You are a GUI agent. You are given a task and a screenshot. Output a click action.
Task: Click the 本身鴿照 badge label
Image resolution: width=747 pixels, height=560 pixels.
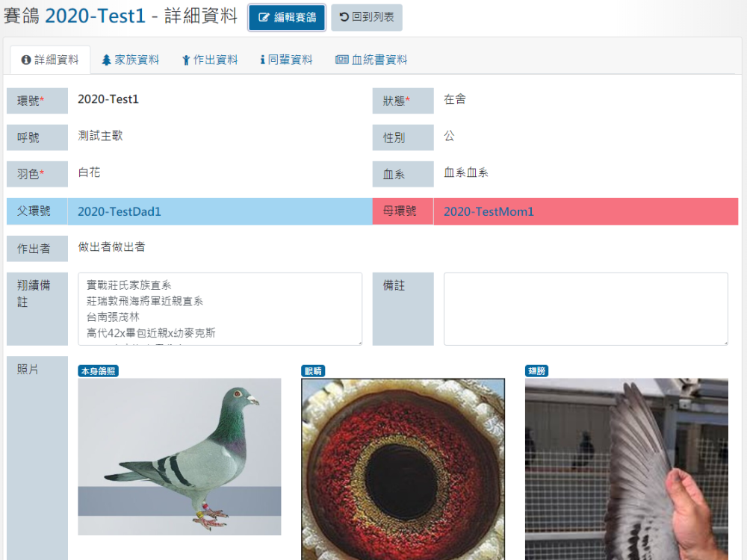point(98,371)
